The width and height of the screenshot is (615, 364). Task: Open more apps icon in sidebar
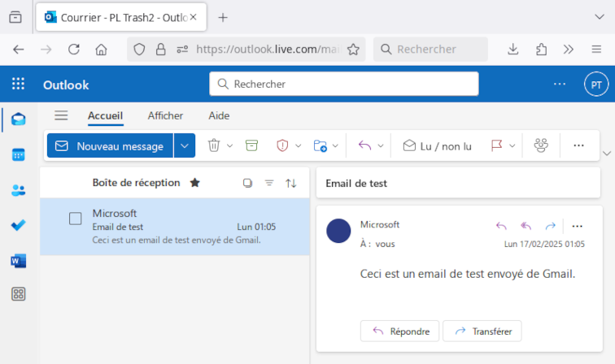(x=18, y=294)
